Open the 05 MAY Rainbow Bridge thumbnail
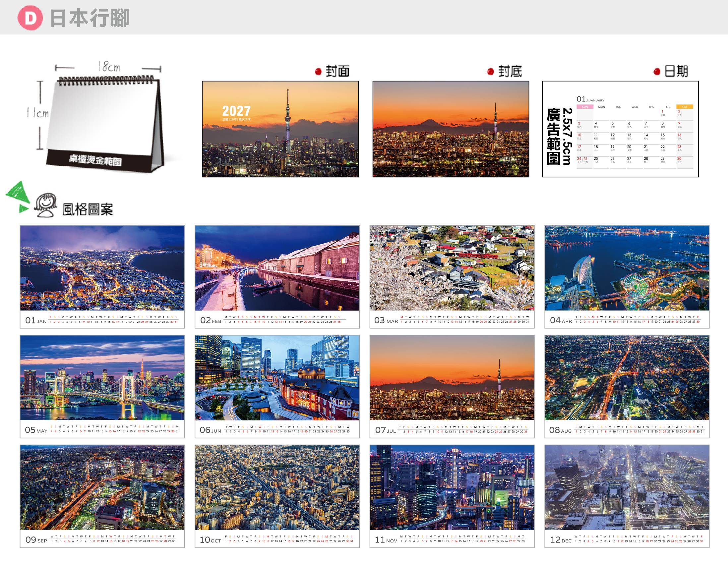Screen dimensions: 728x564 [102, 386]
